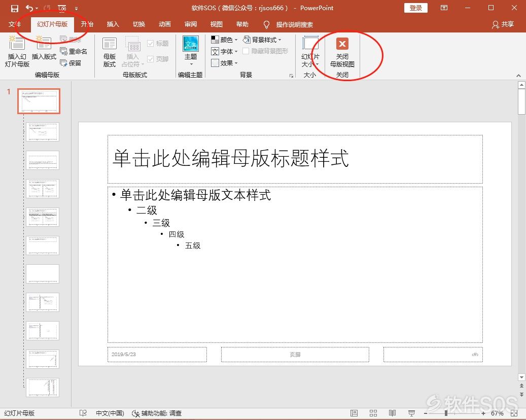This screenshot has width=526, height=420.
Task: Click 插入版式 button
Action: pos(44,48)
